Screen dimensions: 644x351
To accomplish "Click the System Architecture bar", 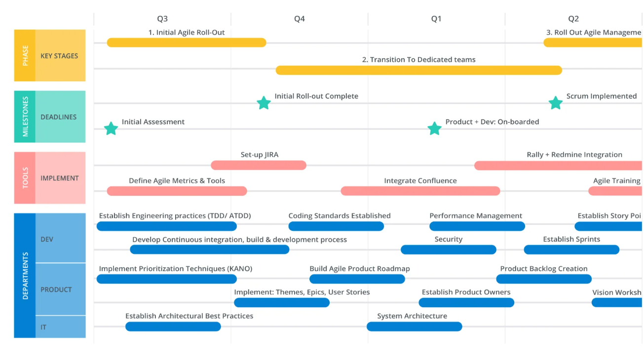I will point(415,326).
